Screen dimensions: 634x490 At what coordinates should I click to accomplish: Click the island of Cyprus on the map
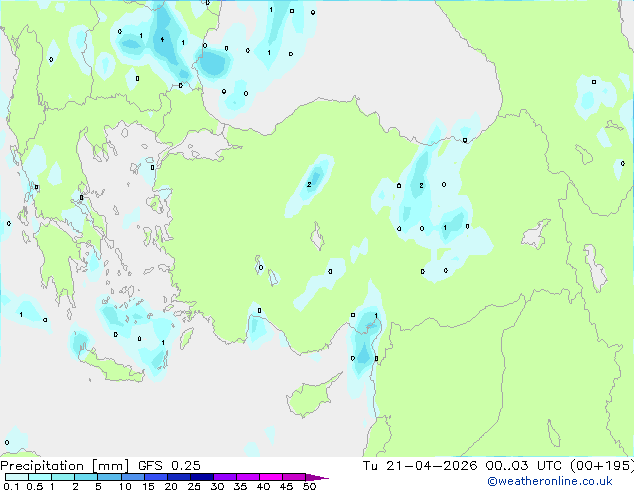pyautogui.click(x=311, y=397)
